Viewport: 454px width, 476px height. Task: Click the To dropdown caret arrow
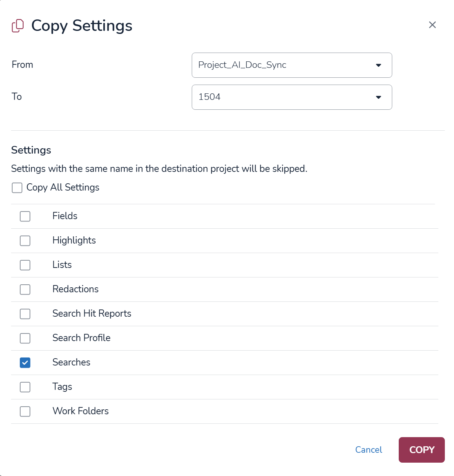coord(379,97)
